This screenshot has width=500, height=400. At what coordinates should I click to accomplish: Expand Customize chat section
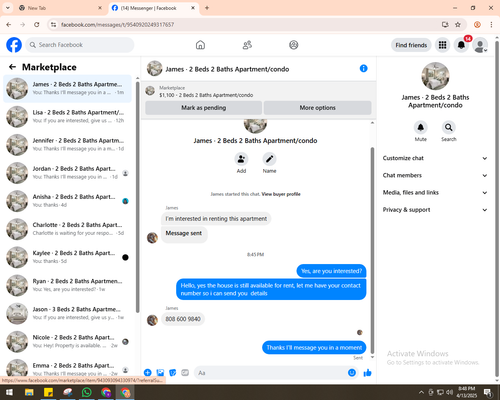(x=435, y=158)
